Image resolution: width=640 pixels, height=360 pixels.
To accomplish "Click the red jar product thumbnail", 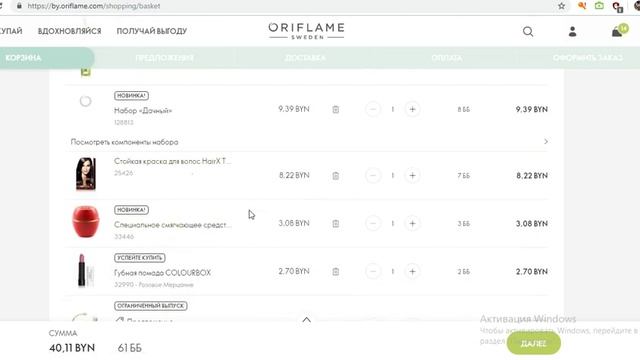I will click(x=86, y=222).
